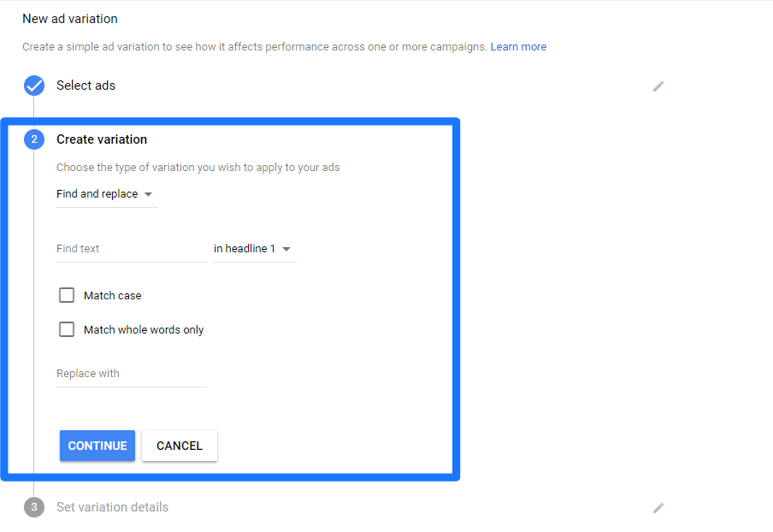Select the 'Select ads' step heading
The width and height of the screenshot is (773, 532).
click(86, 86)
